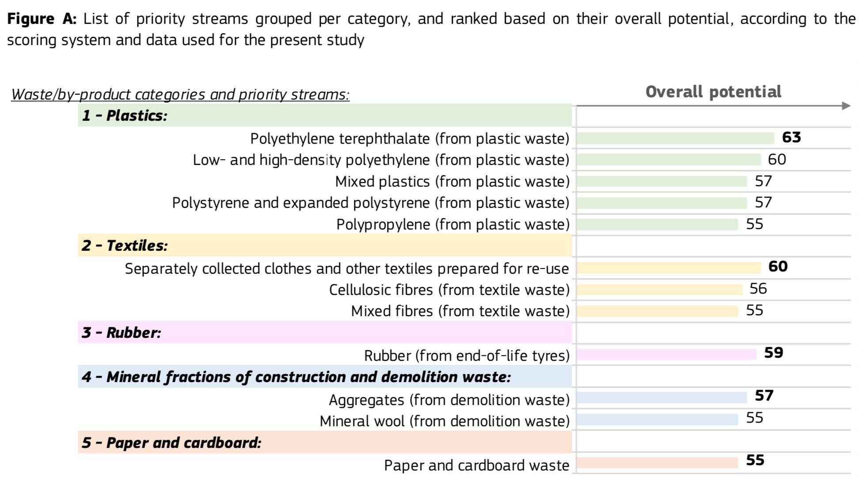Click the 'Overall potential' axis title
This screenshot has width=868, height=478.
point(713,92)
